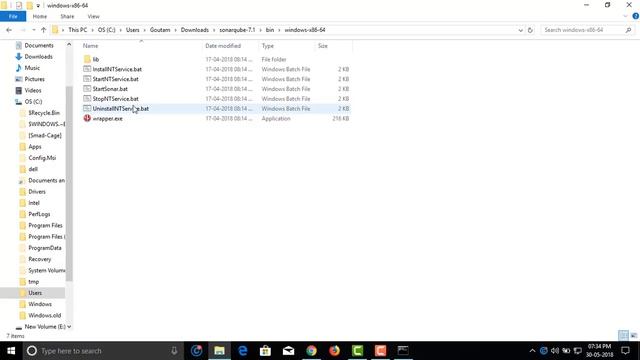Switch to large icons view layout
This screenshot has width=640, height=360.
[x=633, y=336]
